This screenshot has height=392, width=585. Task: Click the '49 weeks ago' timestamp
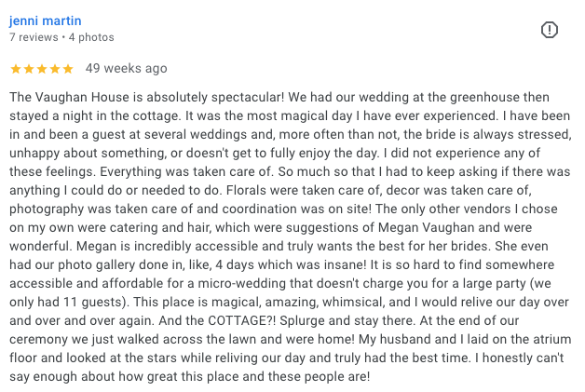[126, 68]
